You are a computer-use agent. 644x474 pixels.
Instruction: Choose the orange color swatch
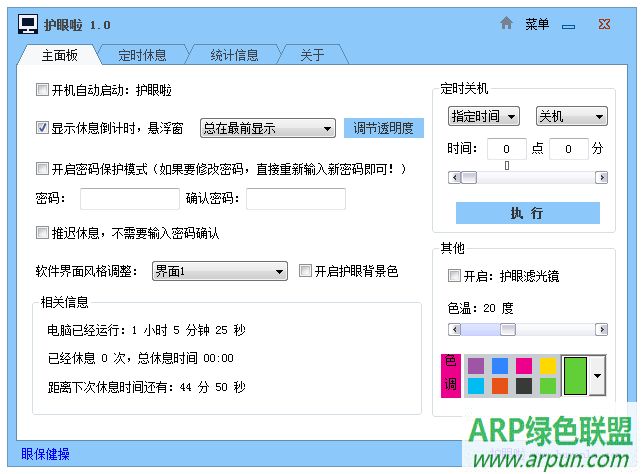point(500,385)
